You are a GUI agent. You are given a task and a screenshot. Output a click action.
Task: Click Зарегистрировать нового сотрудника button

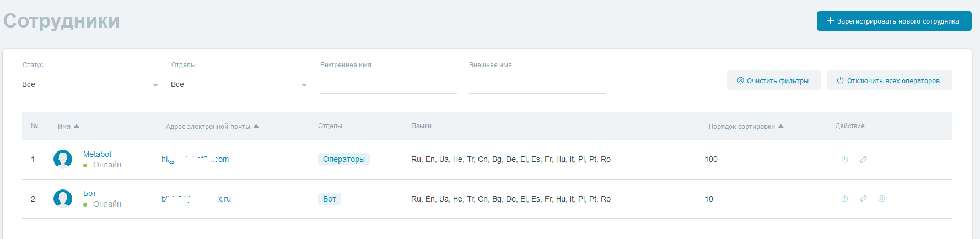tap(894, 21)
